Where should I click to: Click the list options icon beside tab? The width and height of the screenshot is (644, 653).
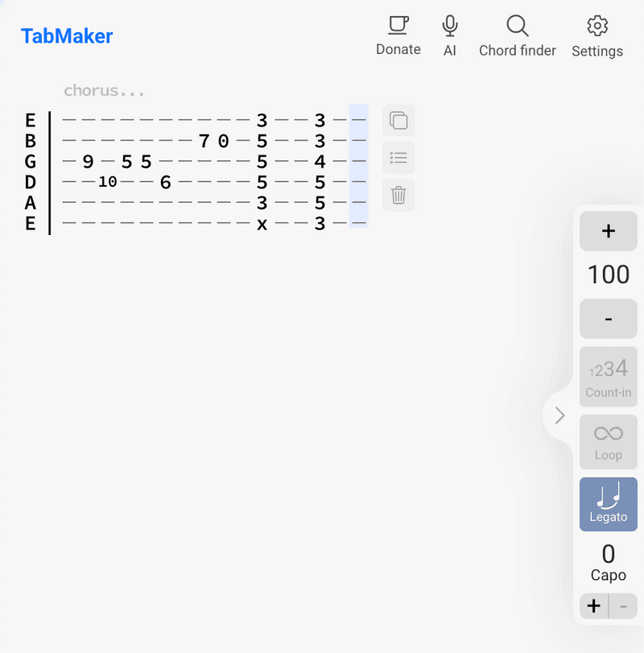[398, 158]
